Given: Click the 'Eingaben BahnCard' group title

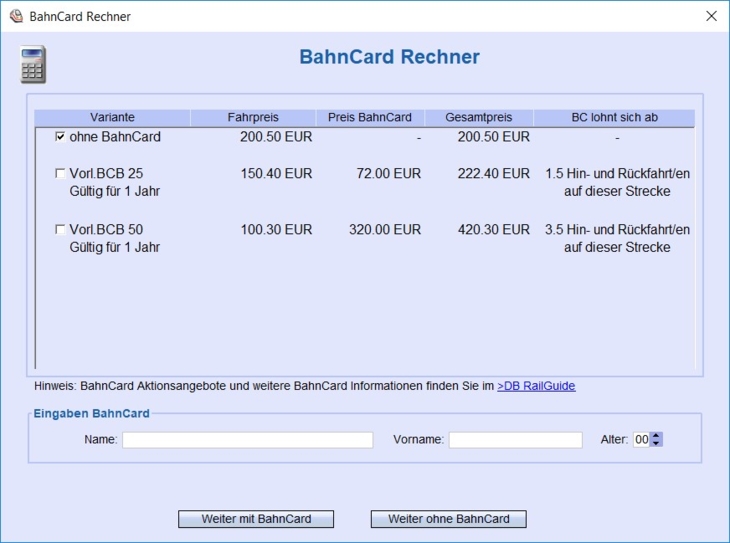Looking at the screenshot, I should click(x=91, y=414).
